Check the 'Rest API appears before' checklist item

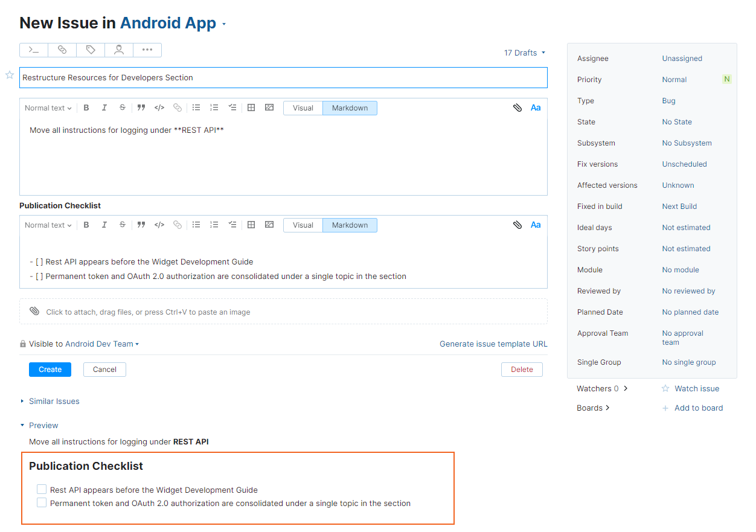[x=41, y=489]
